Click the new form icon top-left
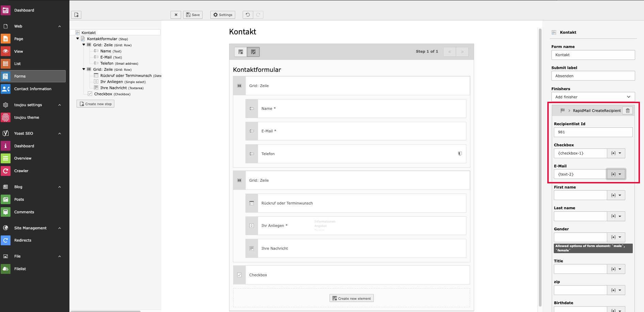Viewport: 644px width, 312px height. click(76, 15)
